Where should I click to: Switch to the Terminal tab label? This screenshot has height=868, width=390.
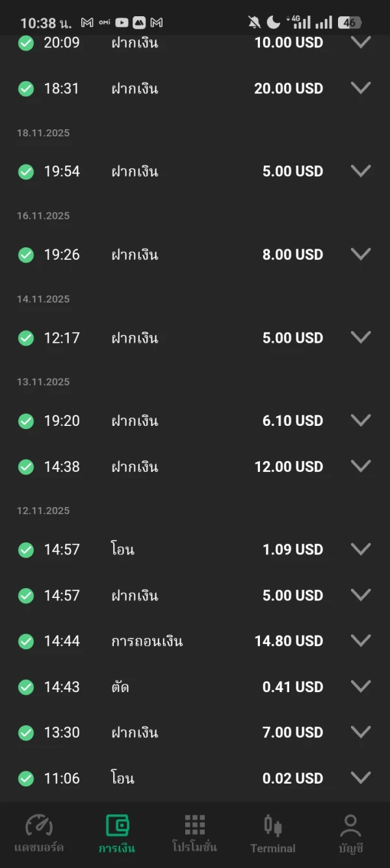(273, 849)
